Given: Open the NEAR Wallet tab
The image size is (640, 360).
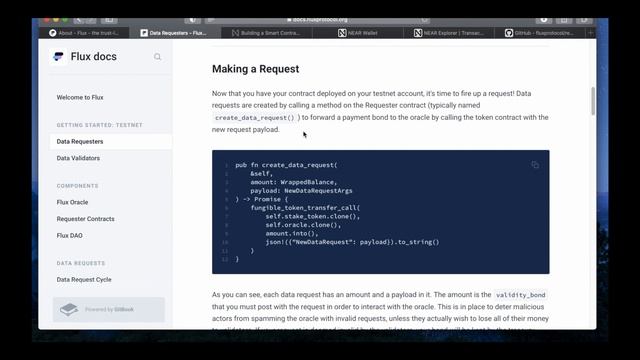Looking at the screenshot, I should pyautogui.click(x=358, y=33).
